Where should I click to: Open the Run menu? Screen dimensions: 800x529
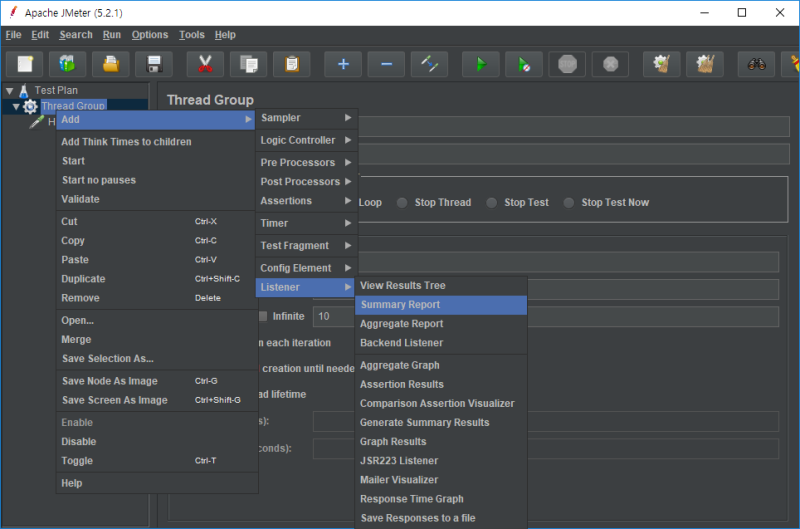[112, 35]
